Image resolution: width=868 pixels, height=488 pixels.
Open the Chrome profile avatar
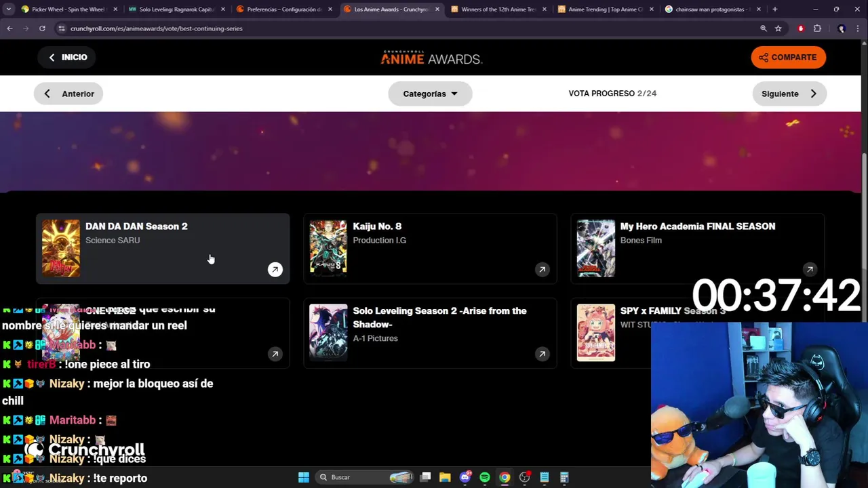pos(842,28)
